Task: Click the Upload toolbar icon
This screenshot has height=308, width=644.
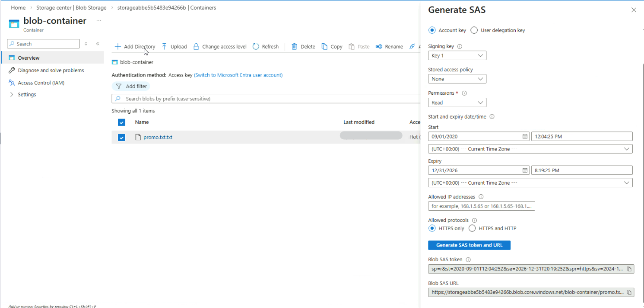Action: (x=165, y=47)
